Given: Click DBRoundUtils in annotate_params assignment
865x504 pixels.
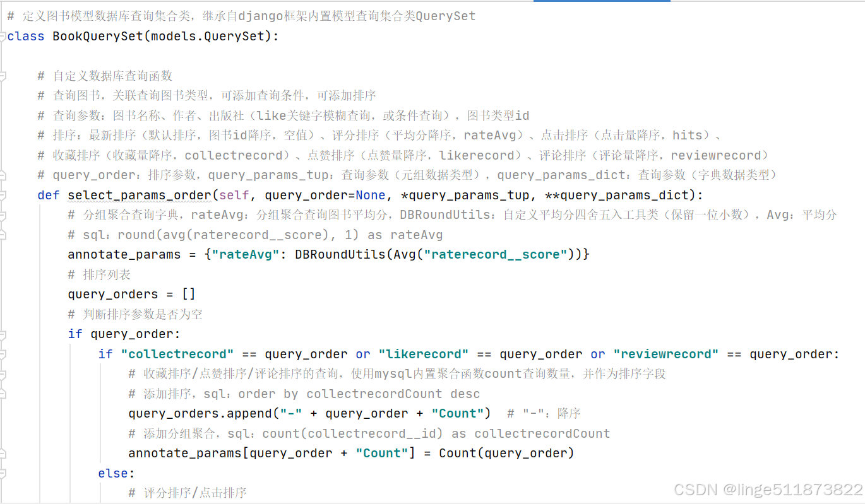Looking at the screenshot, I should [340, 254].
